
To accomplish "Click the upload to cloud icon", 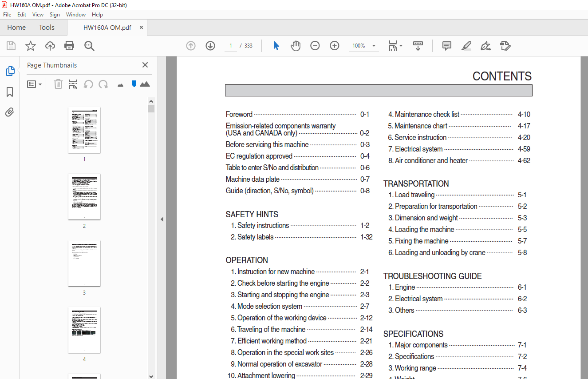I will [50, 46].
